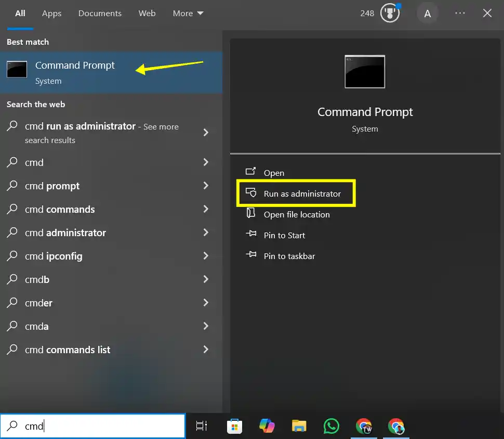The image size is (504, 439).
Task: Open the More filter dropdown
Action: pyautogui.click(x=188, y=13)
